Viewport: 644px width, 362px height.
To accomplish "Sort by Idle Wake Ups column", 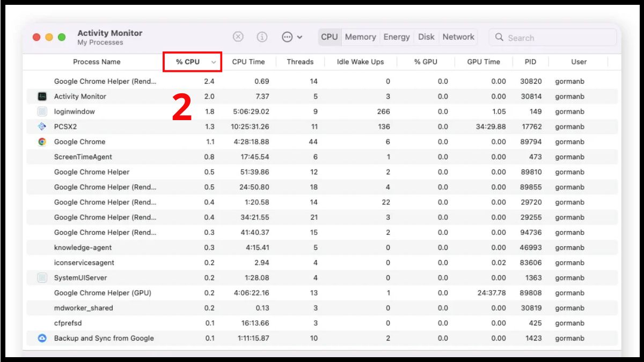I will pos(361,62).
